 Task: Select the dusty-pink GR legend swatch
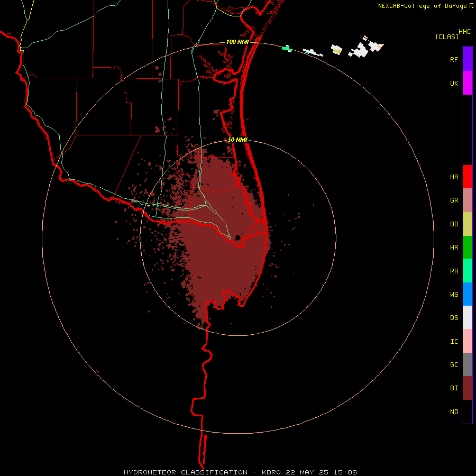[x=467, y=200]
